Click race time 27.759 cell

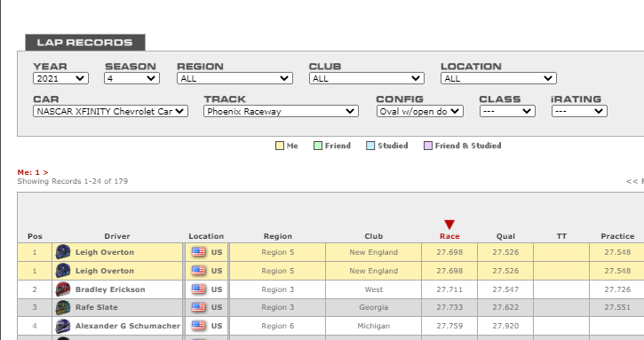449,326
